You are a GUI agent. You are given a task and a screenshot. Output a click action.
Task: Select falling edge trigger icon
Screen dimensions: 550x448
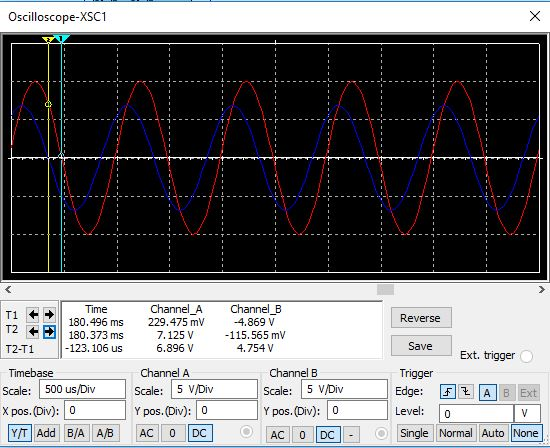[x=466, y=392]
